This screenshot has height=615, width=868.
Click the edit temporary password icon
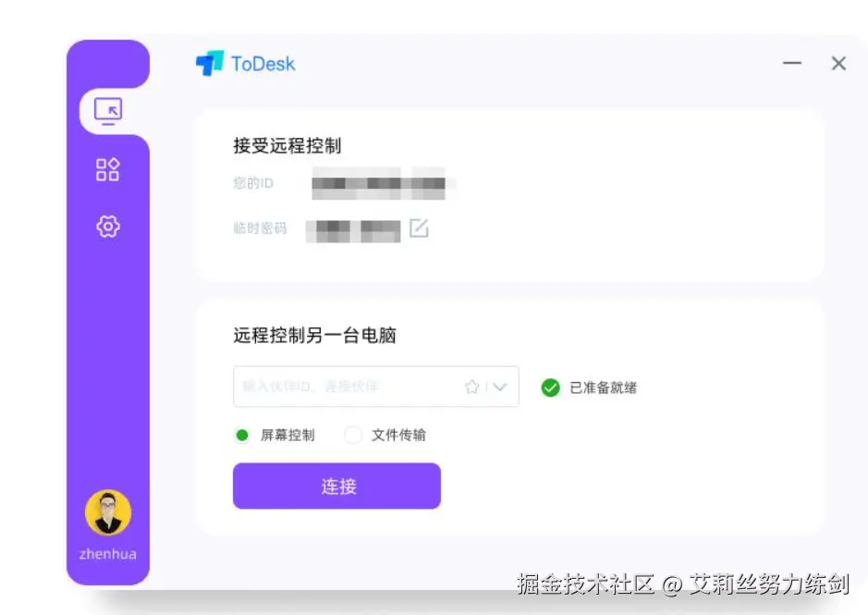pos(419,228)
